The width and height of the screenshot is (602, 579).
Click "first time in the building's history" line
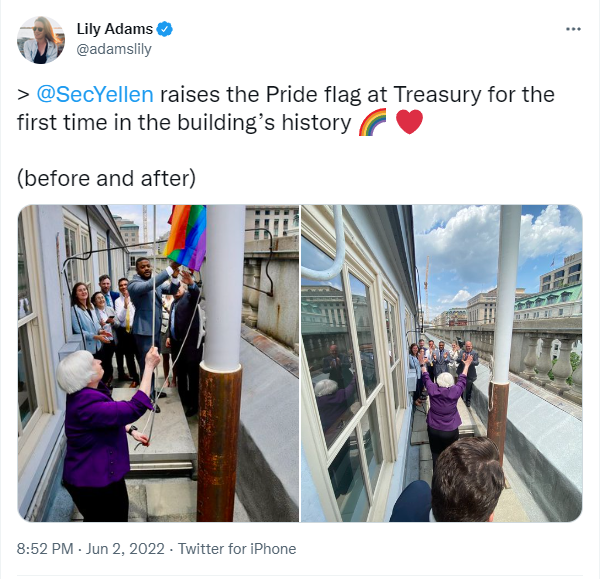(x=184, y=122)
